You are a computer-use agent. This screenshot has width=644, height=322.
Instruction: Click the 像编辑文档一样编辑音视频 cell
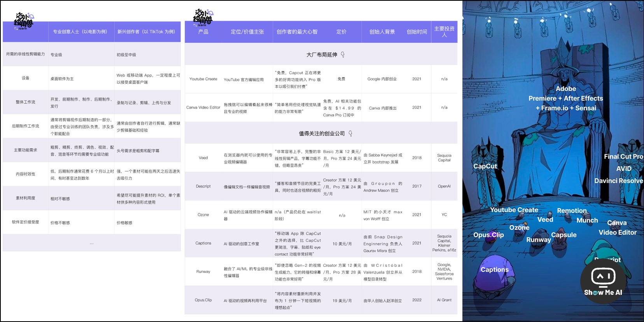click(x=247, y=187)
